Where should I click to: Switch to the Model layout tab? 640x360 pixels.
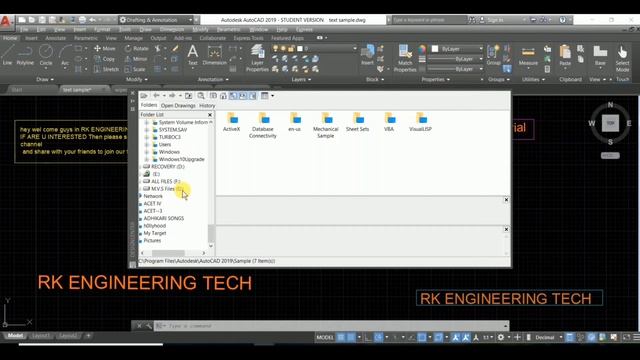pyautogui.click(x=16, y=336)
